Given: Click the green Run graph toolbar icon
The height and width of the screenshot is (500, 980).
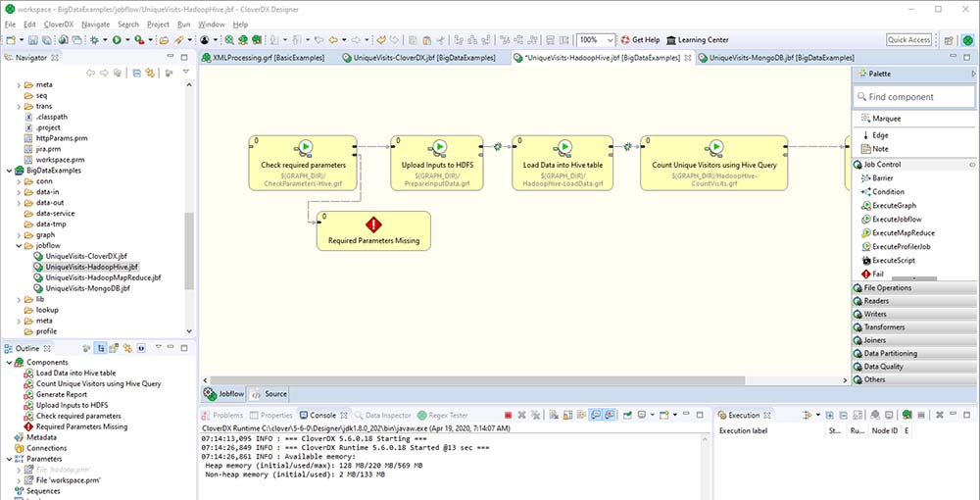Looking at the screenshot, I should point(117,40).
